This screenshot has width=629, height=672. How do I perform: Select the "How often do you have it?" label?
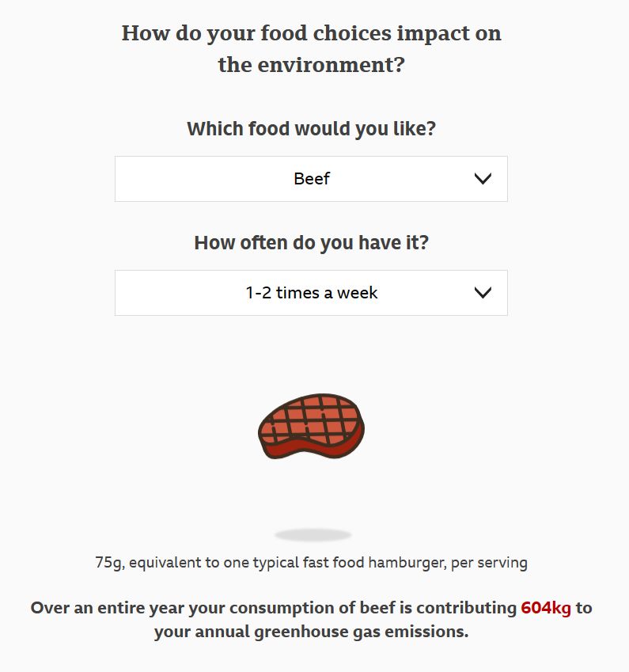312,242
